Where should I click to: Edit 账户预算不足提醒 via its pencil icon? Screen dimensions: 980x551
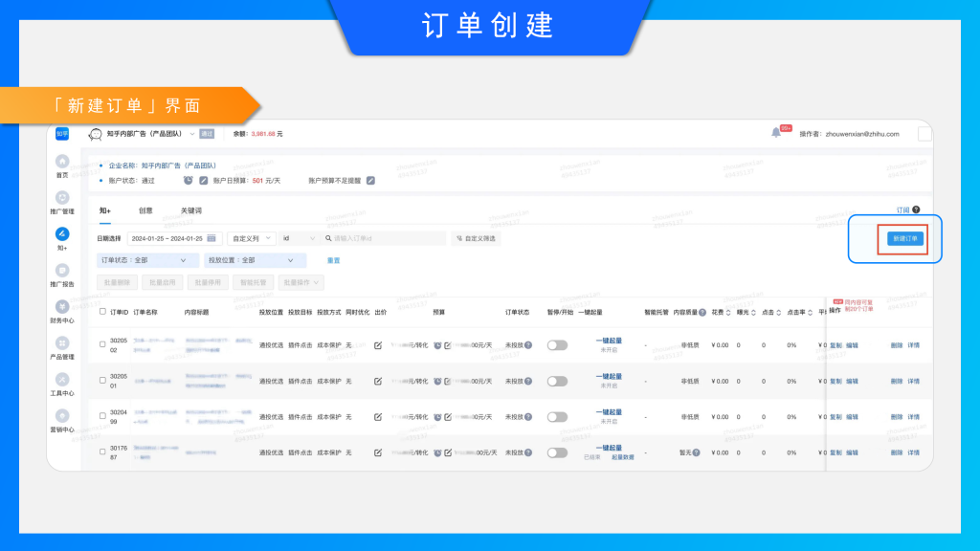370,181
